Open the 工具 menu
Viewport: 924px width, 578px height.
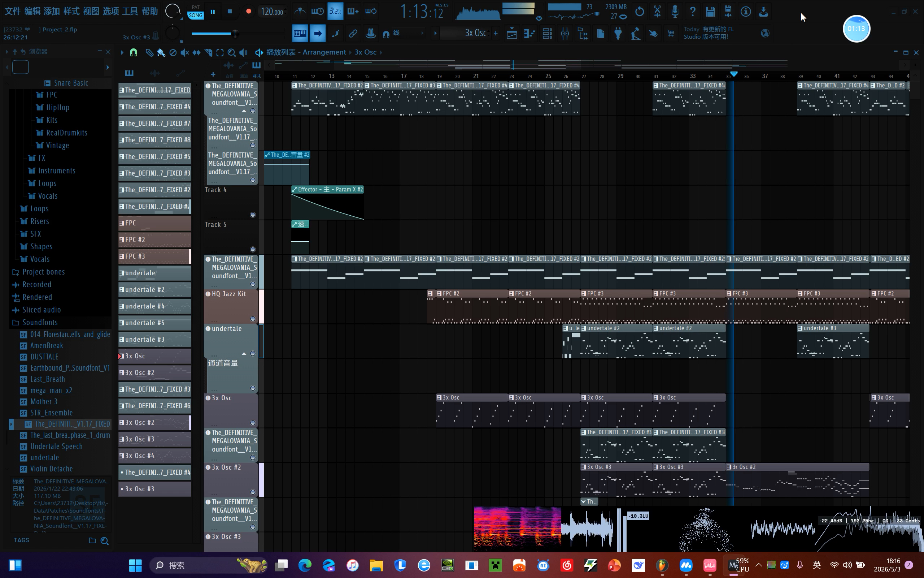[x=130, y=12]
